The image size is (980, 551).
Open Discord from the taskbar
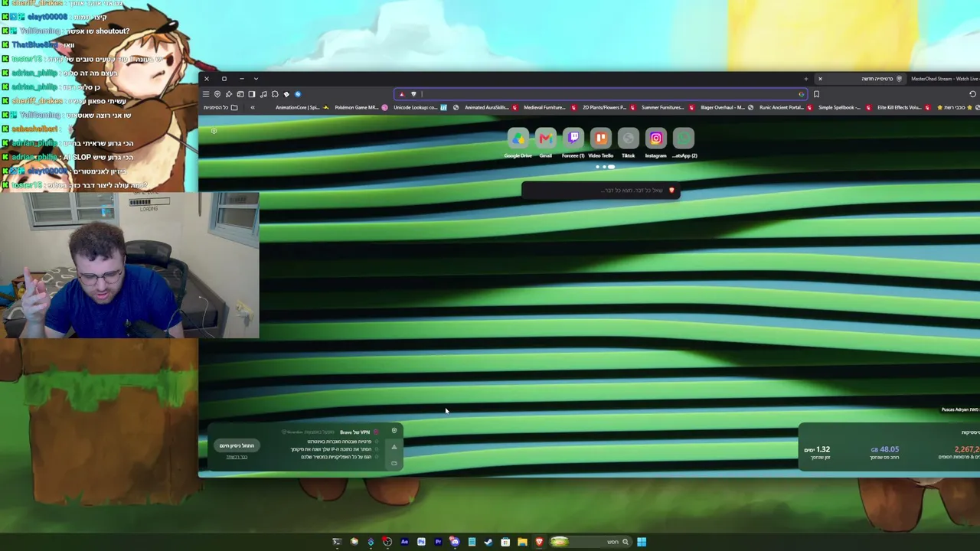coord(455,542)
